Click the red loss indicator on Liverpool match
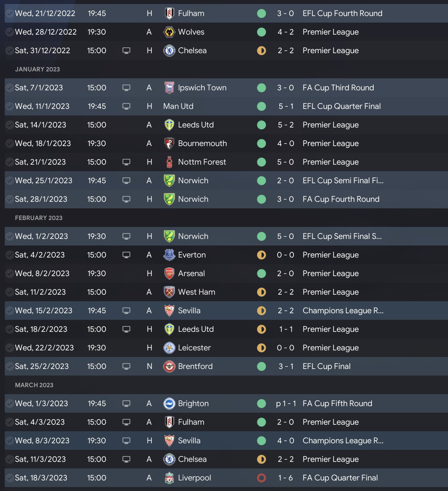 [262, 478]
